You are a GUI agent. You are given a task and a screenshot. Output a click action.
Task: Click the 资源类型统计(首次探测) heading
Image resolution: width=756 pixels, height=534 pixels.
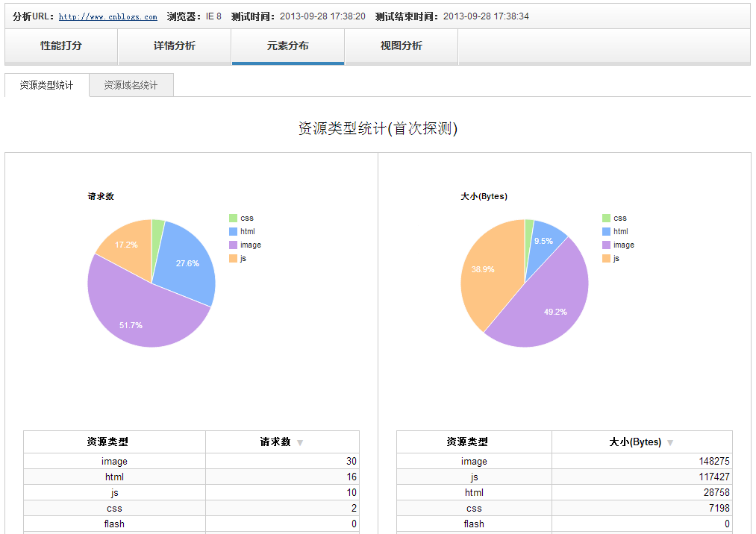[x=378, y=129]
